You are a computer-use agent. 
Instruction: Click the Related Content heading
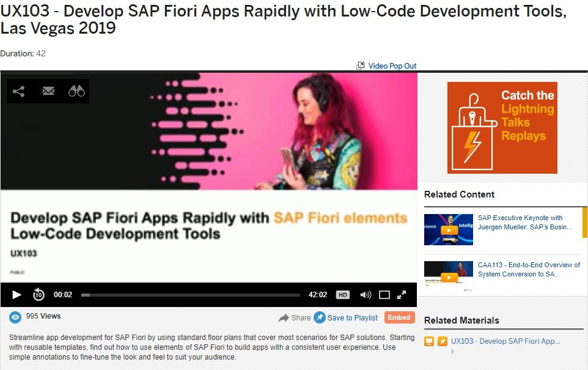(459, 194)
